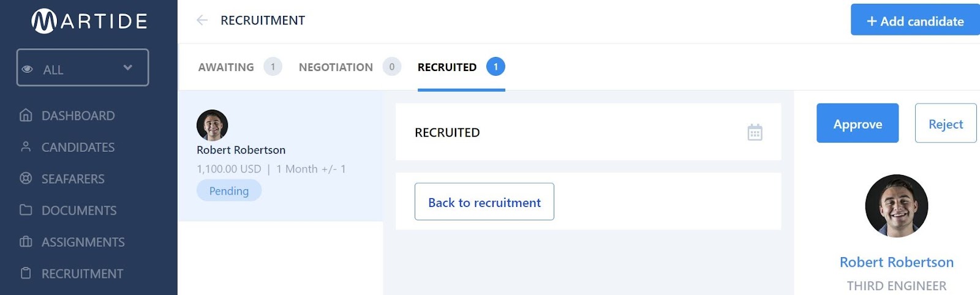This screenshot has height=295, width=980.
Task: Open Robert Robertson profile name link
Action: click(x=896, y=262)
